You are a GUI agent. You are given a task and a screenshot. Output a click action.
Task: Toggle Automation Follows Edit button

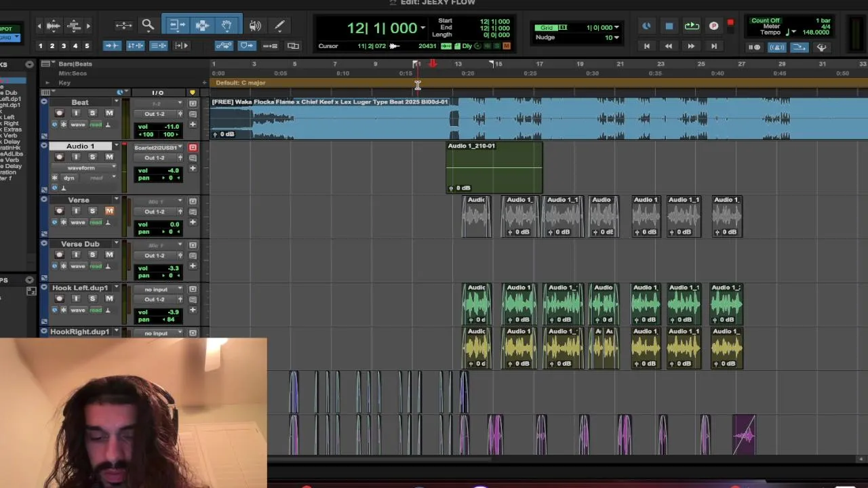click(x=224, y=46)
